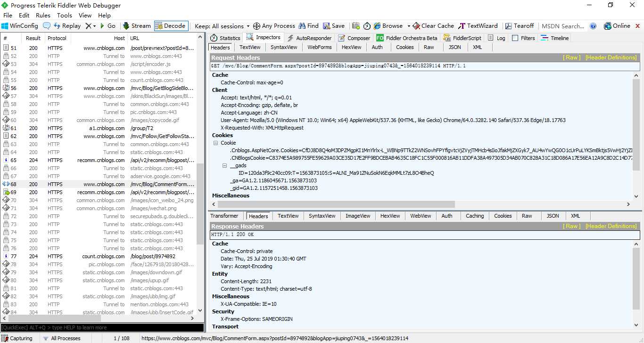Open the Log tab
The image size is (644, 343).
[x=496, y=38]
